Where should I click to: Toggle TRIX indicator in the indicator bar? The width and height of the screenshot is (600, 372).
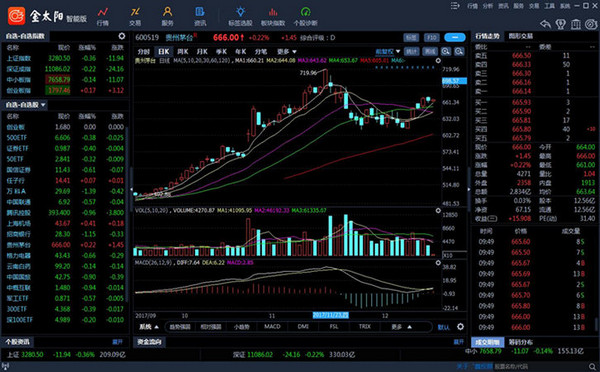tap(365, 326)
